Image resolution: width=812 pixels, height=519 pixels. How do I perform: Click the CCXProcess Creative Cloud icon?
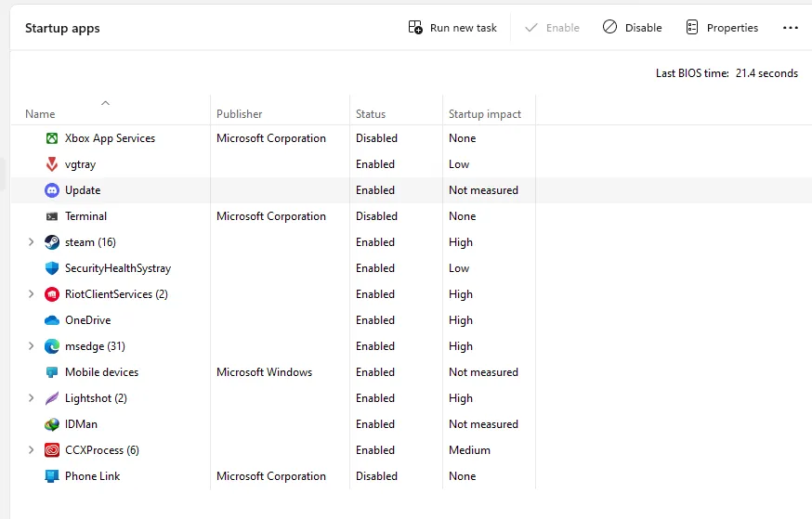52,450
